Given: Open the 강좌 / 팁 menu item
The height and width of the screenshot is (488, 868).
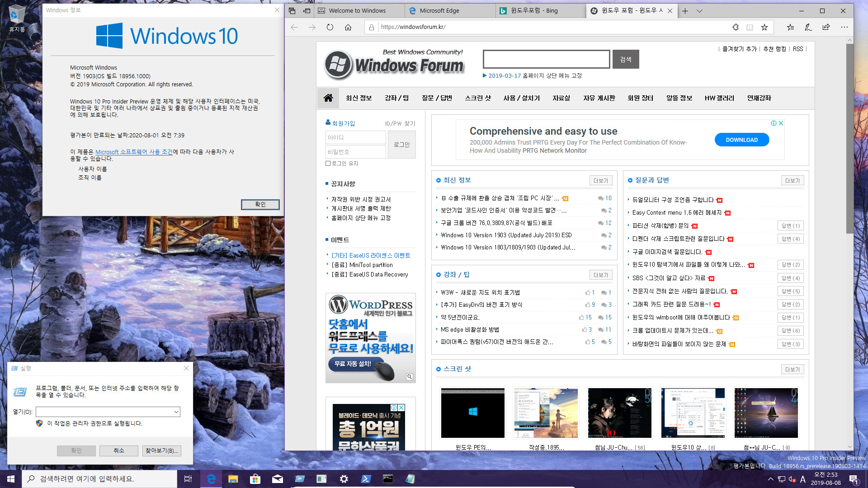Looking at the screenshot, I should tap(396, 98).
